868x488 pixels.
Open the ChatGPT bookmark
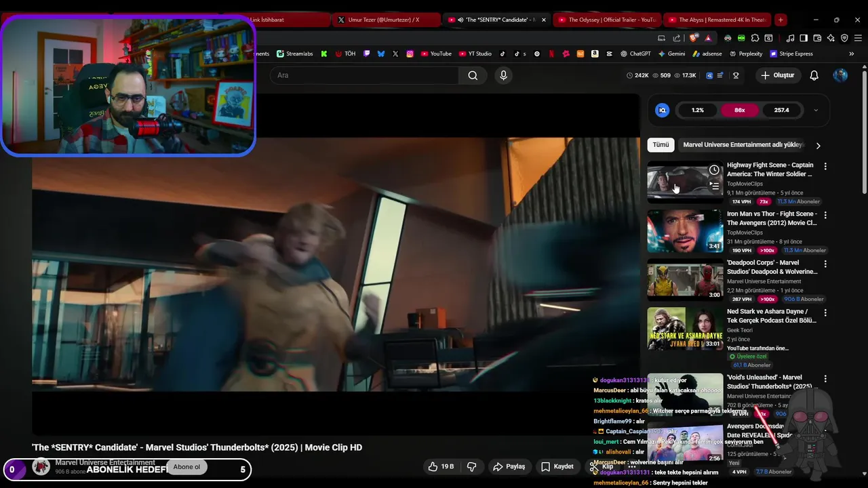click(x=635, y=54)
